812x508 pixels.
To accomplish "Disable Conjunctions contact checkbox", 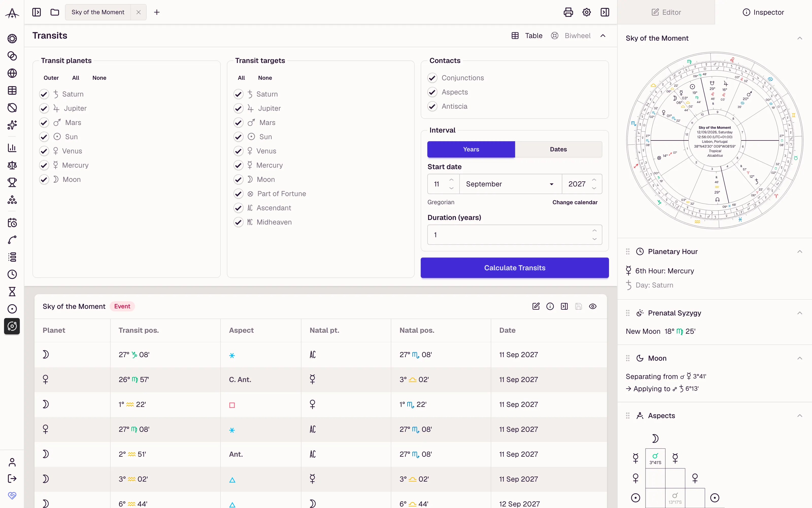I will pyautogui.click(x=432, y=78).
